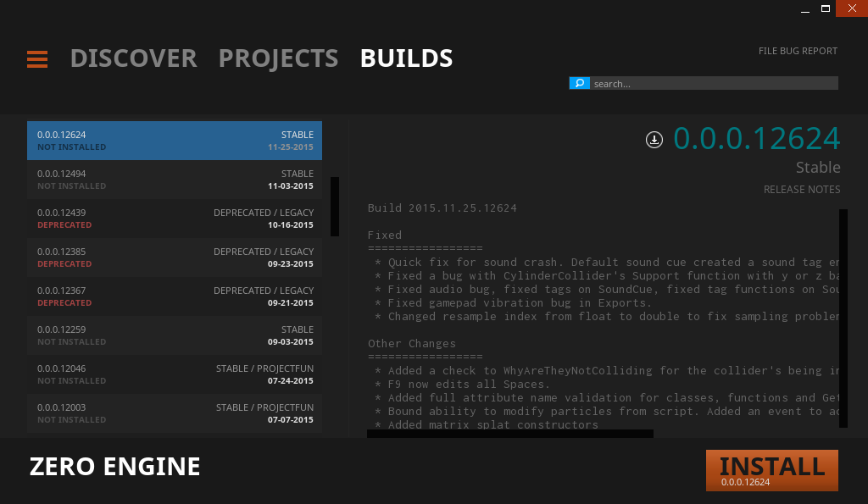Screen dimensions: 868x504
Task: Select build 0.0.0.12494 row
Action: (x=175, y=180)
